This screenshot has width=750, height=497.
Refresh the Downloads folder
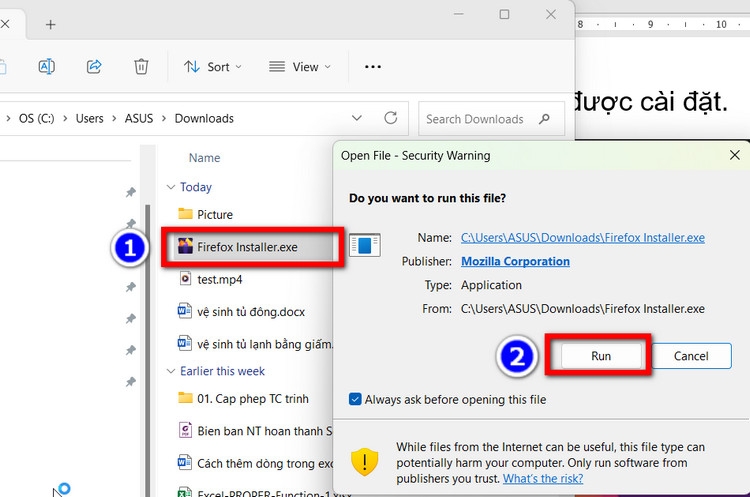[x=391, y=118]
